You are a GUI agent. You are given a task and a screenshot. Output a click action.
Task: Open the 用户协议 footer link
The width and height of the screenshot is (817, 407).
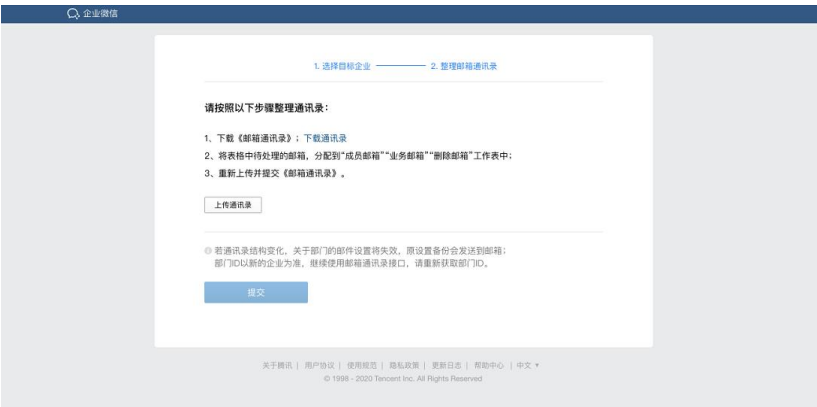[x=319, y=365]
